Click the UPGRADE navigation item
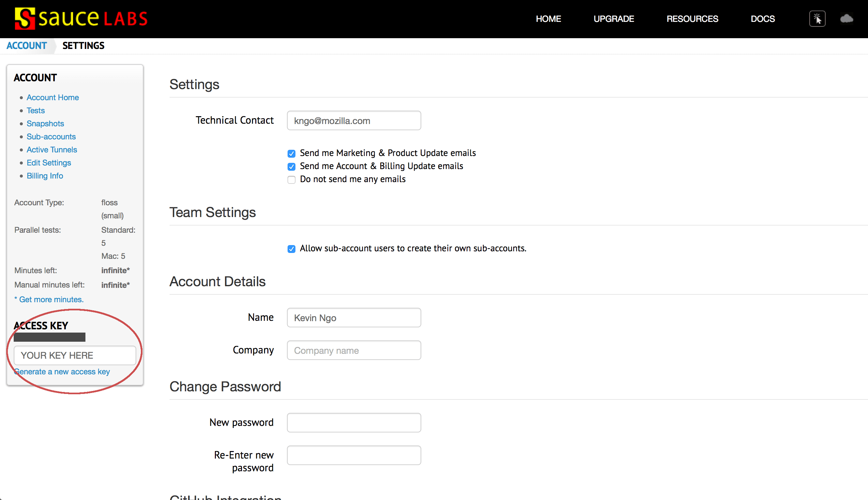 click(613, 19)
